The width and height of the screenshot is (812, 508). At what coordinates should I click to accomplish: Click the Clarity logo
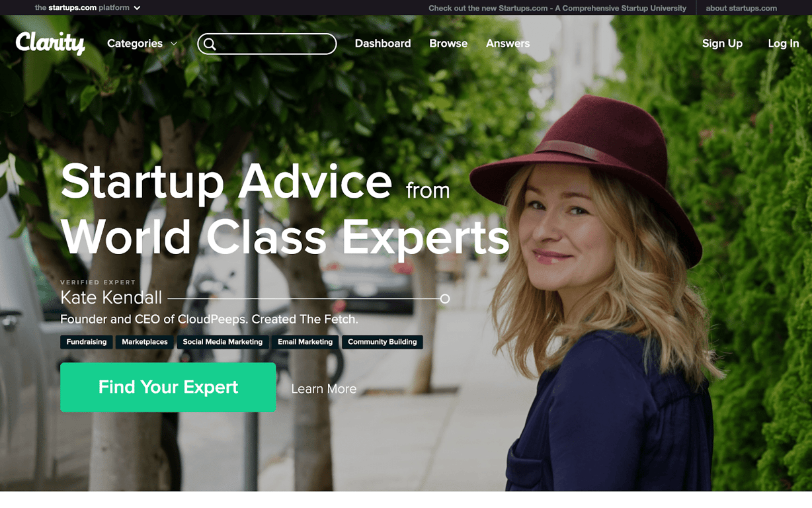(50, 43)
